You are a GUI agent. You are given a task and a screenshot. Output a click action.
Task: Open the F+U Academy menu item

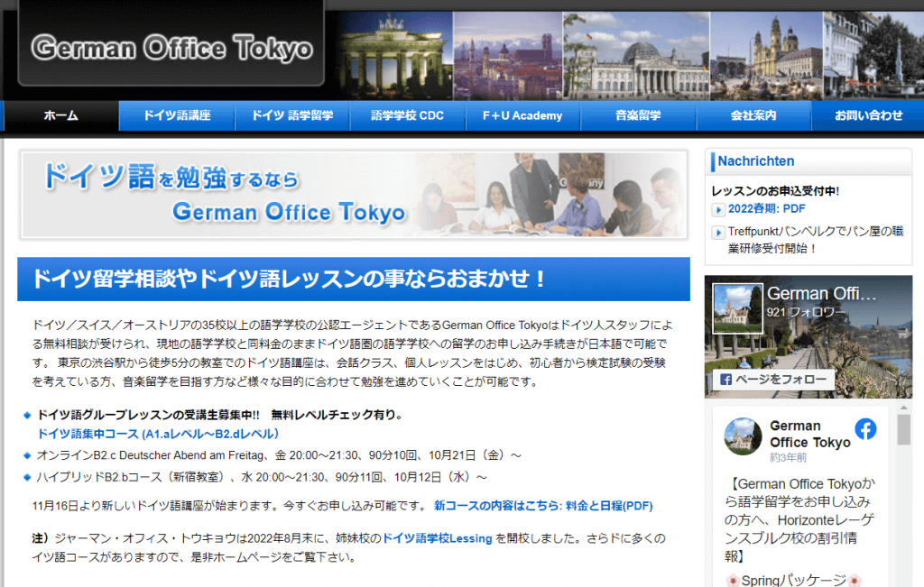[522, 115]
